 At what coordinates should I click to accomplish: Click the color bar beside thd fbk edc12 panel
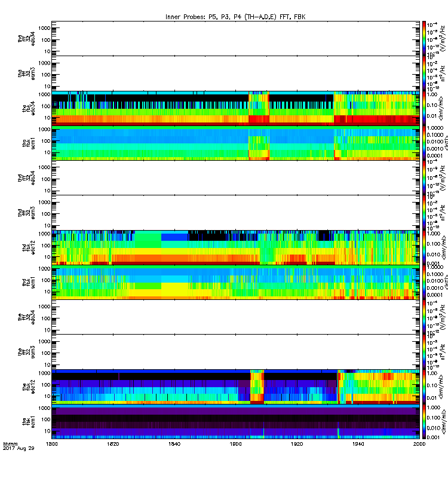click(424, 247)
